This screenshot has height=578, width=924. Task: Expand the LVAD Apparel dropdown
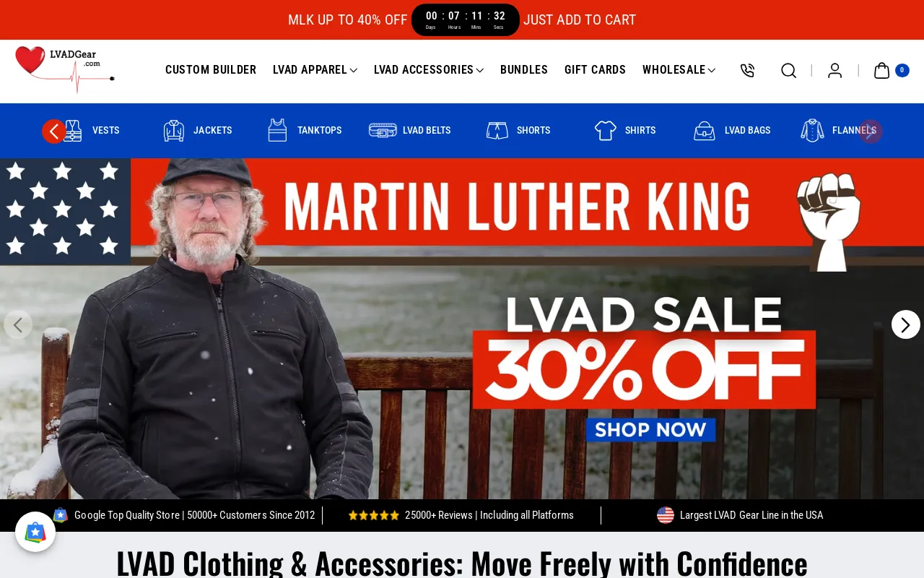[x=315, y=70]
